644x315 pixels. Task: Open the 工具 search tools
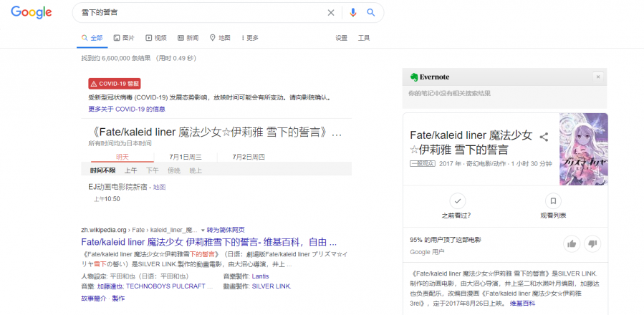pyautogui.click(x=364, y=38)
